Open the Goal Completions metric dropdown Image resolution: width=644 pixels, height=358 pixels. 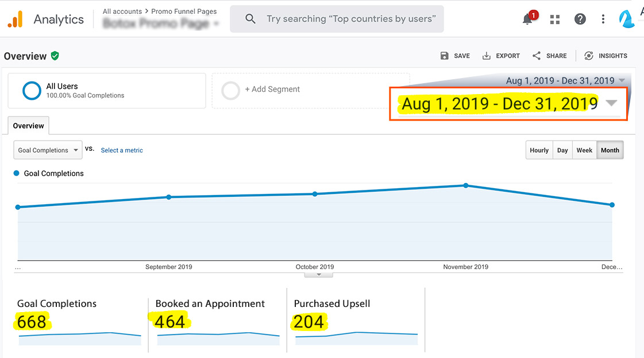pos(48,150)
